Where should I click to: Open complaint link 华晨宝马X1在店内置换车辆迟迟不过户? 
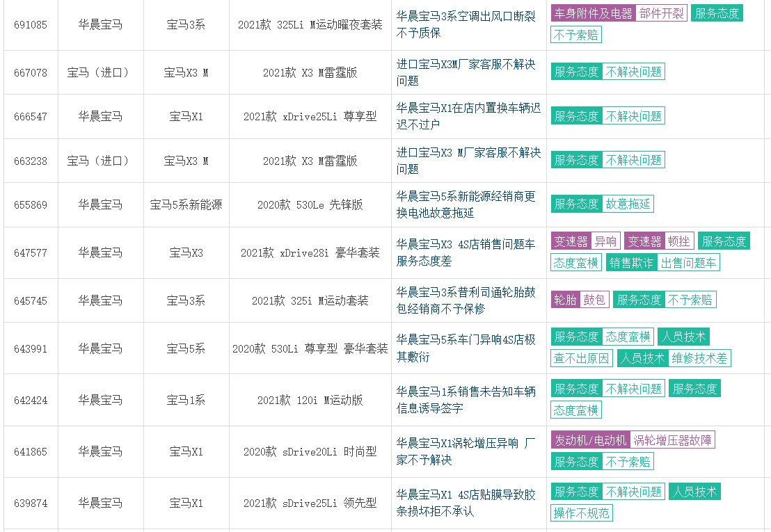(468, 116)
